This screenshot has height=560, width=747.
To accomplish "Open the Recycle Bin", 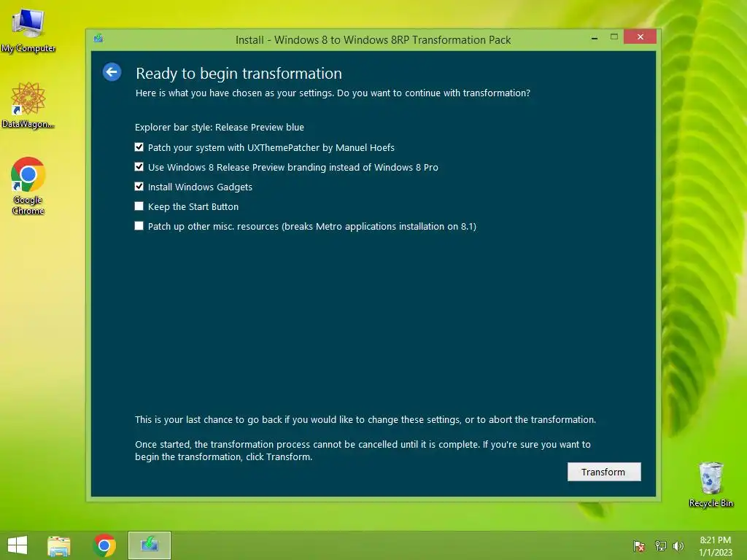I will tap(711, 484).
